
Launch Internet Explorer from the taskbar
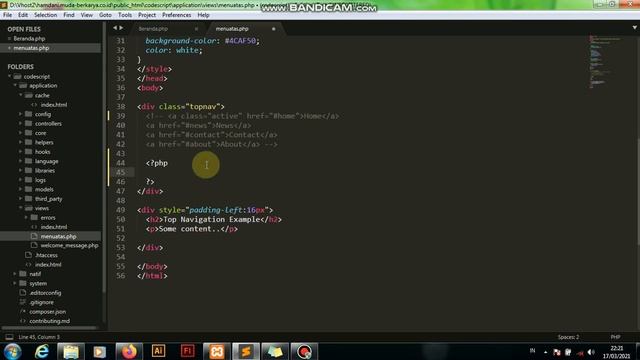(42, 351)
